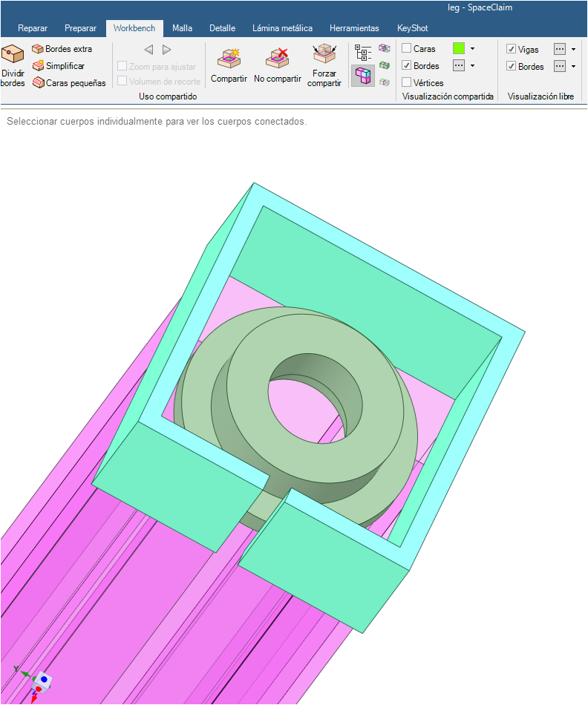Open the Herramientas tab
The width and height of the screenshot is (588, 705).
click(x=355, y=28)
